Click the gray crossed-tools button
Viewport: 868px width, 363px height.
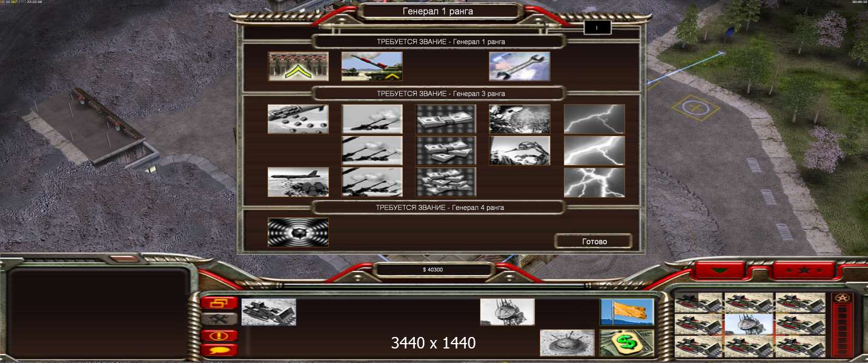pos(219,318)
